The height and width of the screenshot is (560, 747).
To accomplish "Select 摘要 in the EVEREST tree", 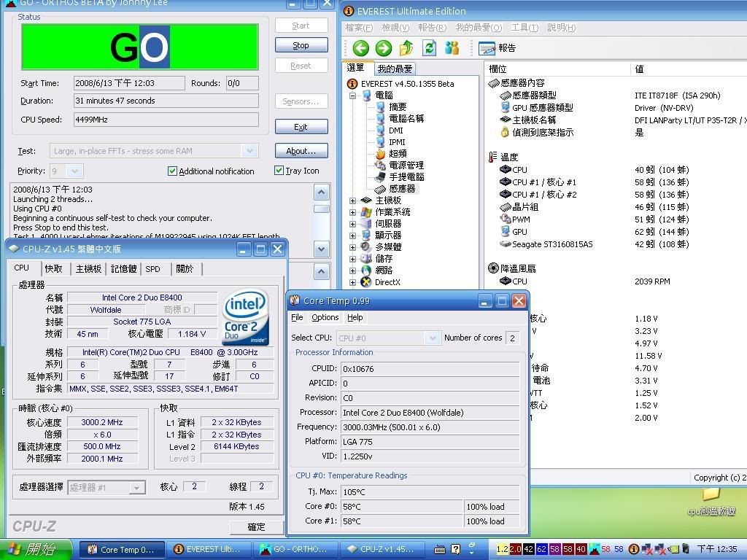I will [x=398, y=106].
